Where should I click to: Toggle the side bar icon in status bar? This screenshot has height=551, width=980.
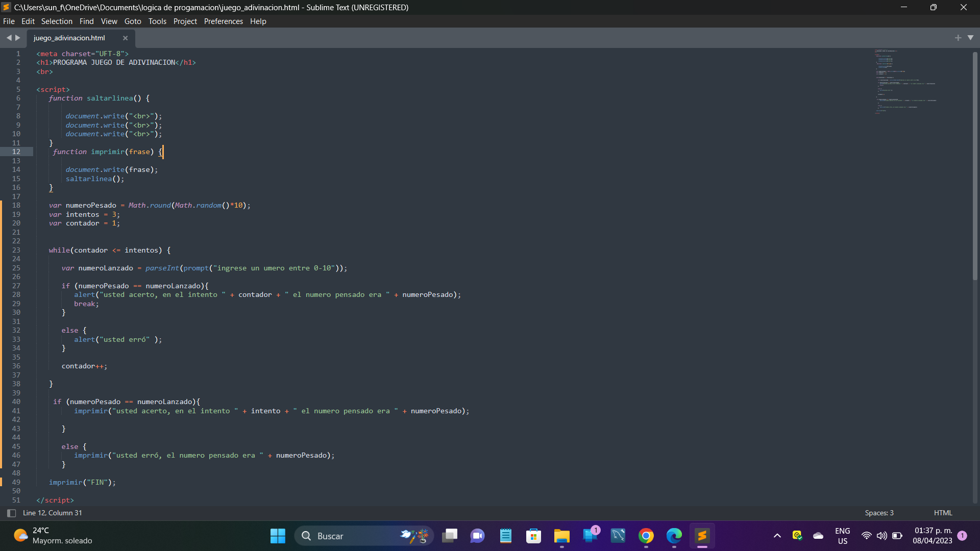(11, 513)
